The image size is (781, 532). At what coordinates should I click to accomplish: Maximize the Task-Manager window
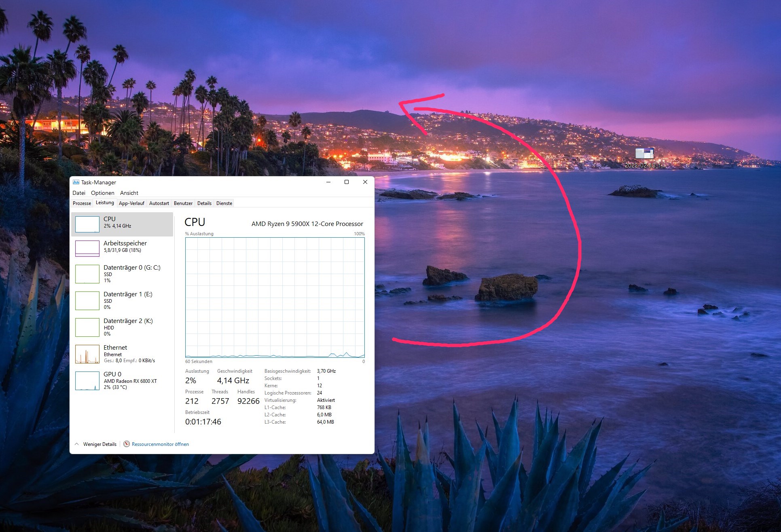tap(347, 182)
